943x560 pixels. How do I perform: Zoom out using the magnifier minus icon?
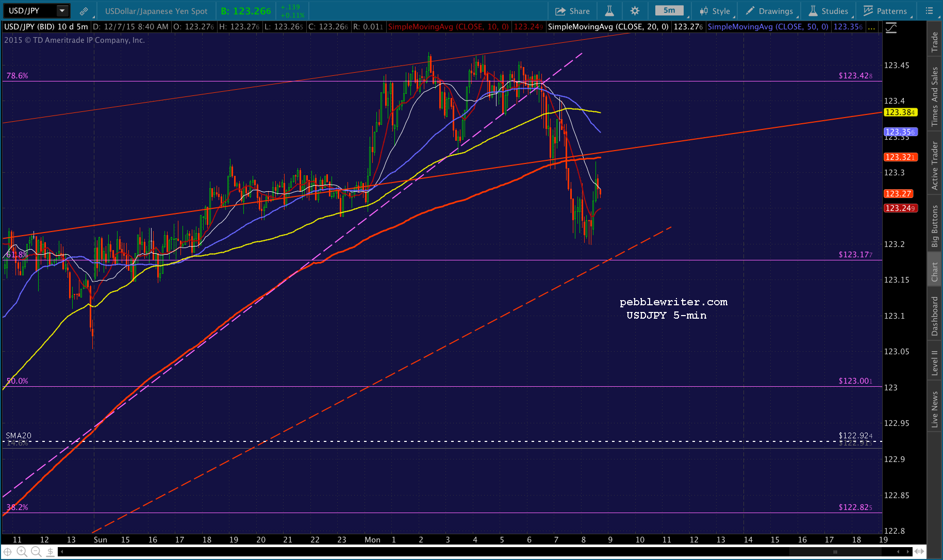(x=36, y=552)
